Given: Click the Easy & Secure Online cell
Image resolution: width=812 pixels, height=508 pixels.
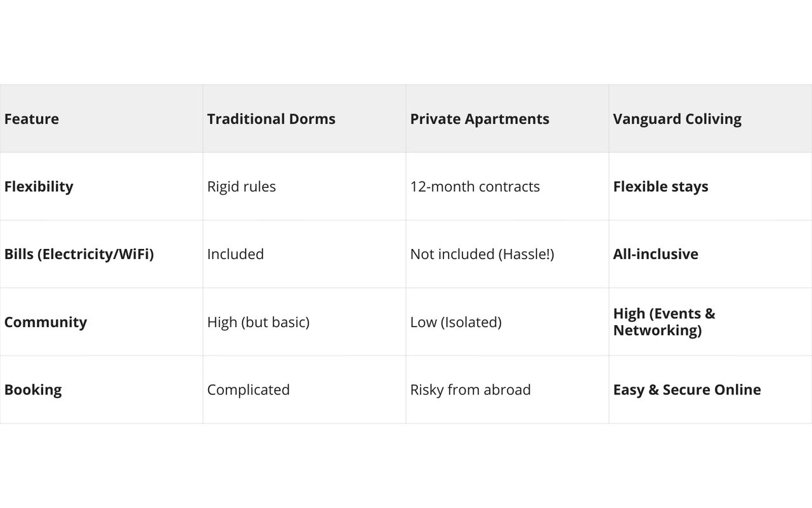Looking at the screenshot, I should tap(686, 390).
